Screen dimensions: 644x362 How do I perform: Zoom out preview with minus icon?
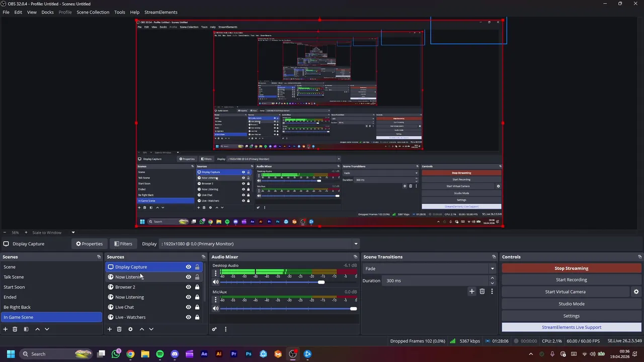[x=5, y=232]
